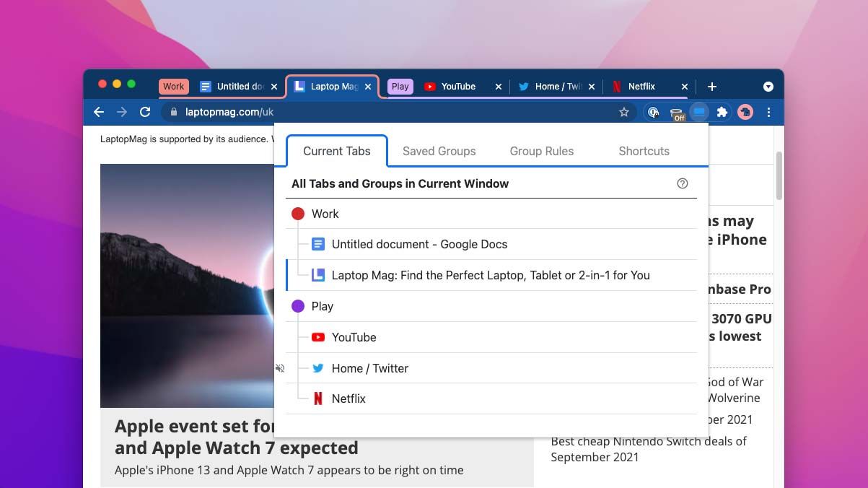Open the Chrome profile avatar

(x=745, y=112)
